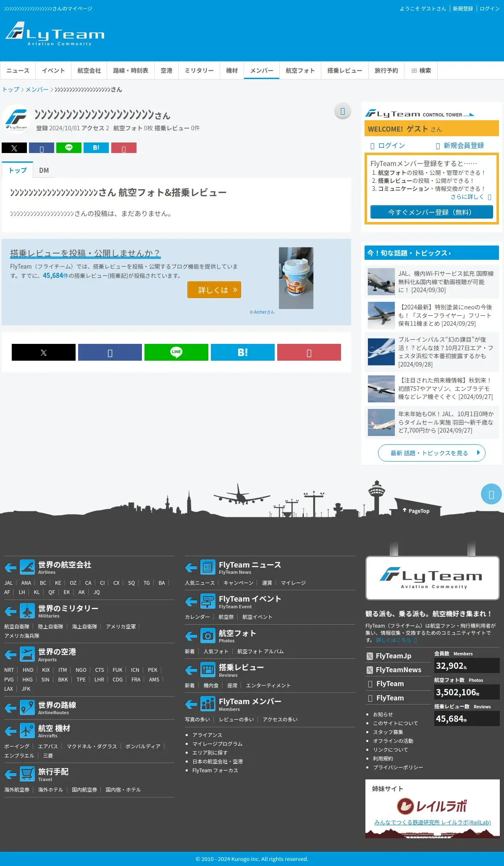The image size is (504, 866).
Task: Open the footer 航空フォト camera icon
Action: point(208,636)
